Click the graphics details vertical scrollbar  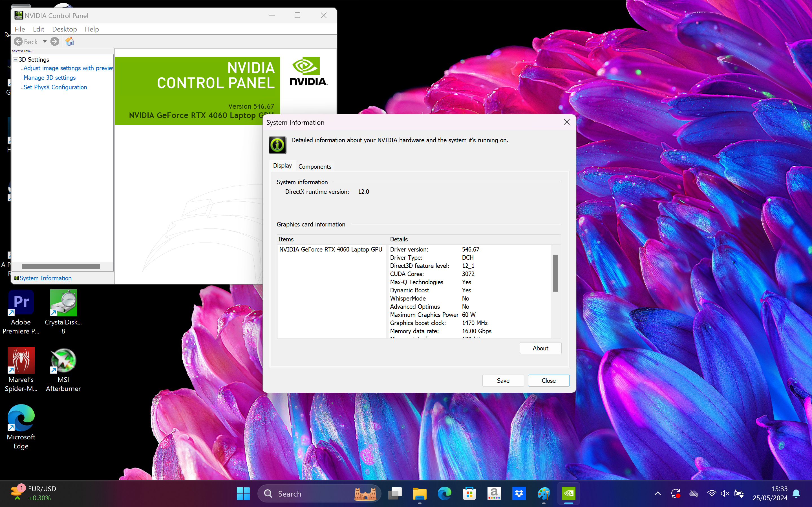555,273
